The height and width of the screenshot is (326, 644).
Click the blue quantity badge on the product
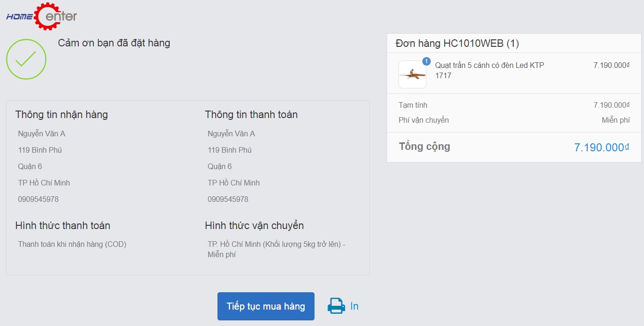[x=427, y=61]
